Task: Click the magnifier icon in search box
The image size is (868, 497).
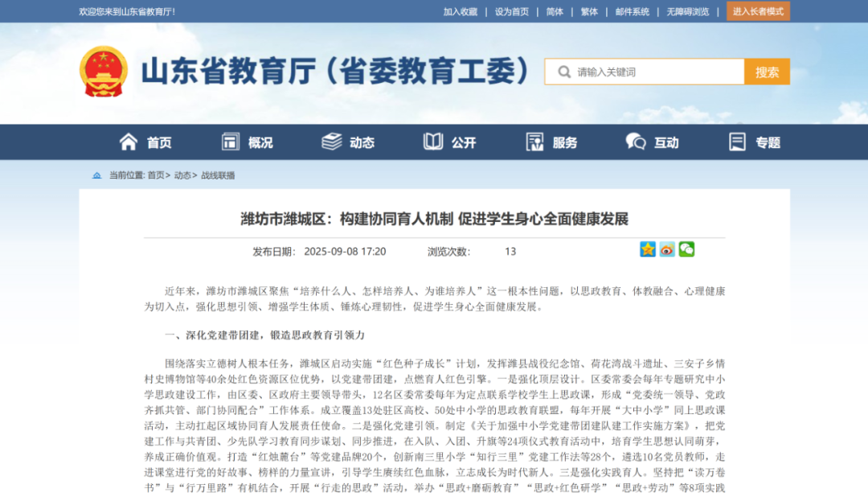Action: click(564, 72)
